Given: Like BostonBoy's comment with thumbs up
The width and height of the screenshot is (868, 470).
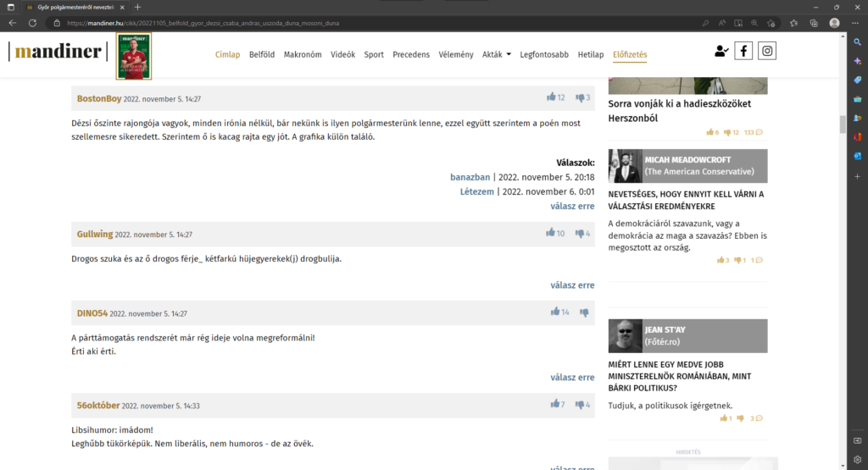Looking at the screenshot, I should coord(552,97).
